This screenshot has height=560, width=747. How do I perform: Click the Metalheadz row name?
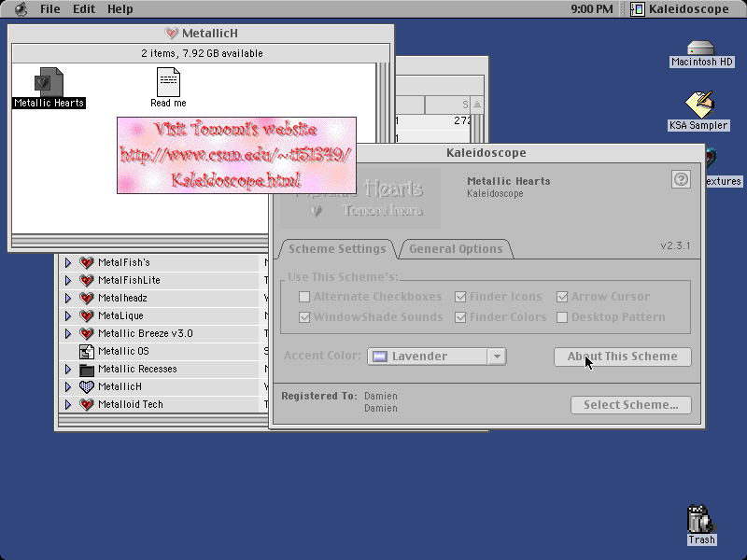pyautogui.click(x=122, y=298)
